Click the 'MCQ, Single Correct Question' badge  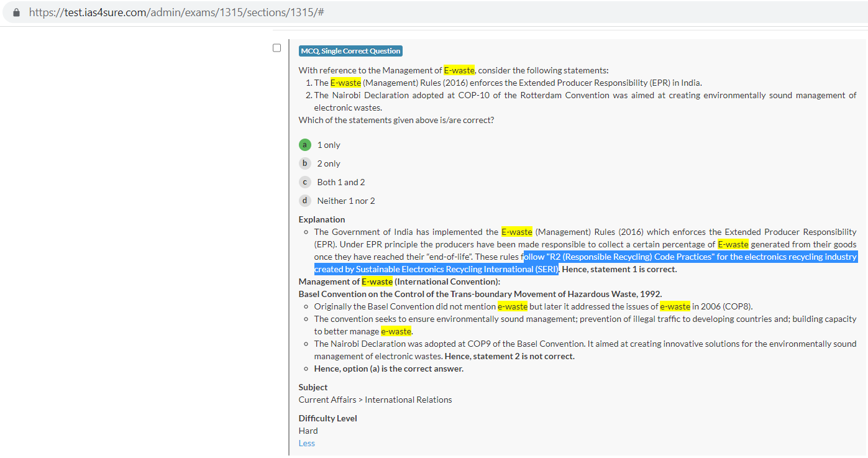350,51
